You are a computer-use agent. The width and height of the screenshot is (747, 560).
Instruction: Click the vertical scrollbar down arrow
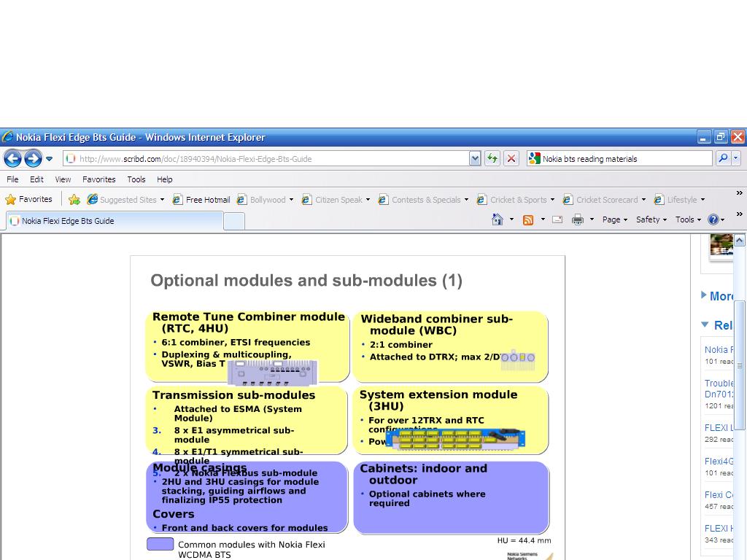tap(739, 554)
